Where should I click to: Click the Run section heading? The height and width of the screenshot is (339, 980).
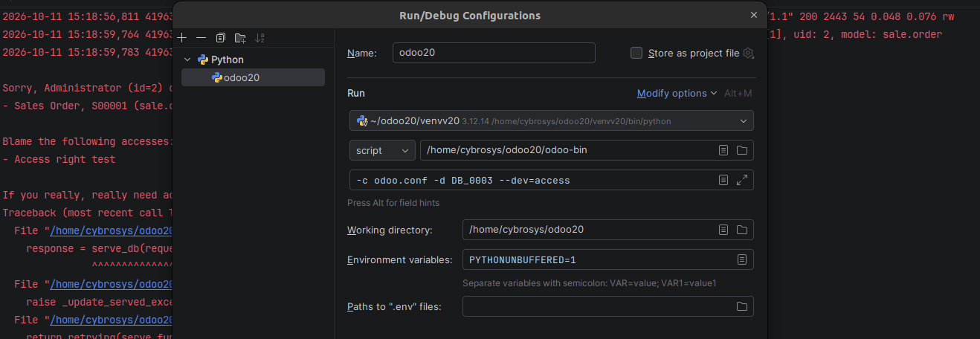point(356,93)
